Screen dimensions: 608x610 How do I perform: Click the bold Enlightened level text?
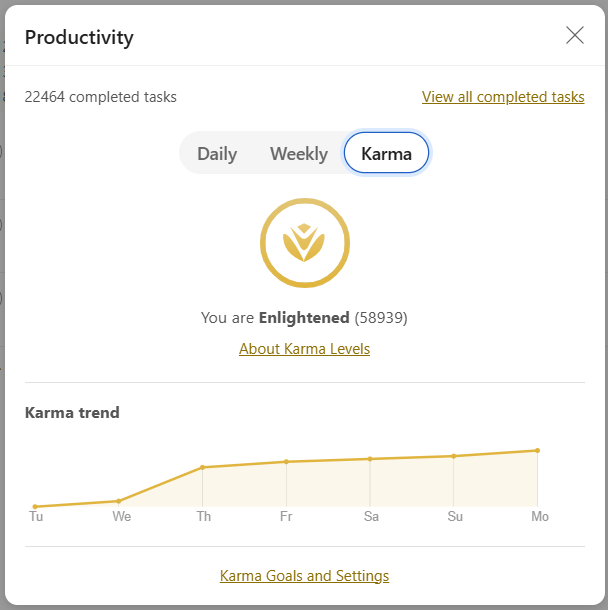(304, 318)
